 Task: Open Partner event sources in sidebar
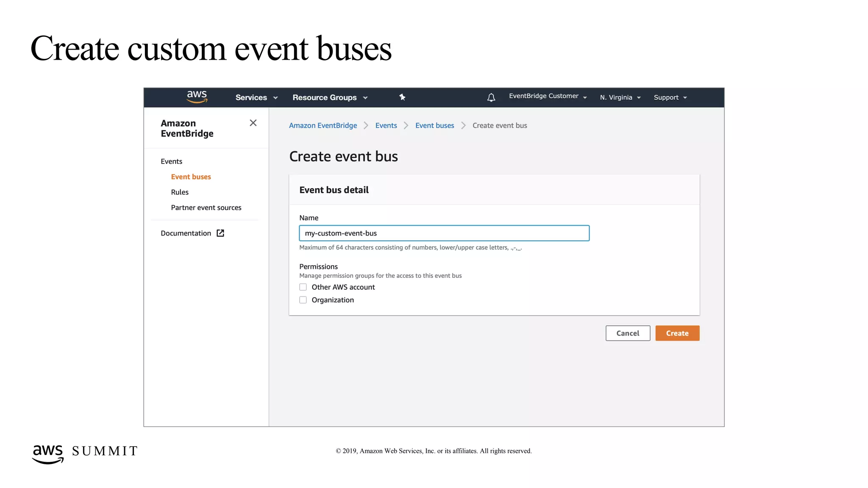[x=206, y=208]
